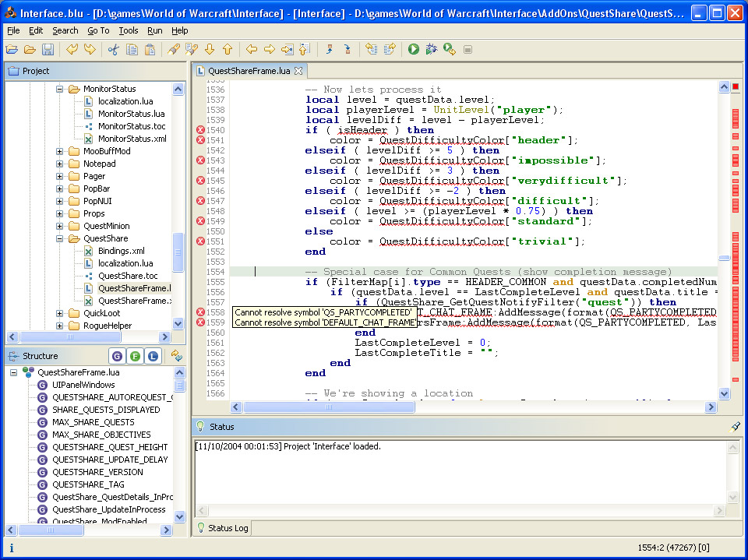748x560 pixels.
Task: Toggle the globals (G) filter in Structure
Action: [x=117, y=356]
